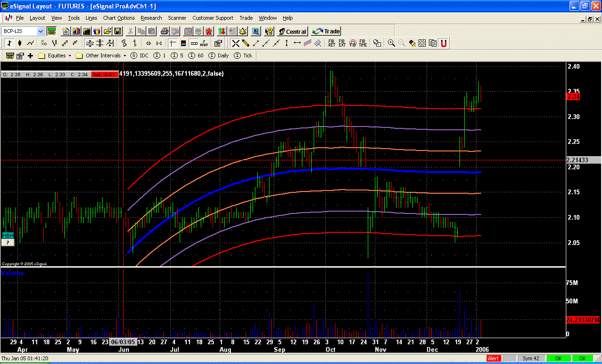Click the red Alert status indicator
602x364 pixels.
point(494,358)
